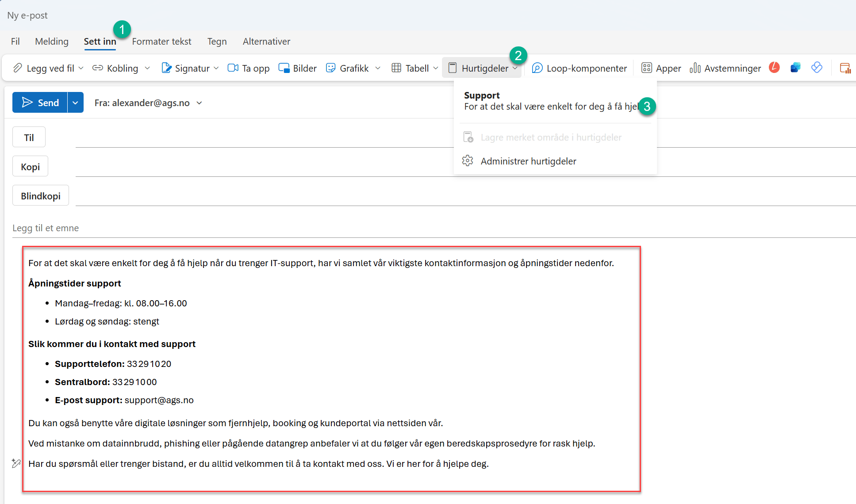This screenshot has height=504, width=856.
Task: Click the closing line Har du spørsmål
Action: click(x=258, y=464)
